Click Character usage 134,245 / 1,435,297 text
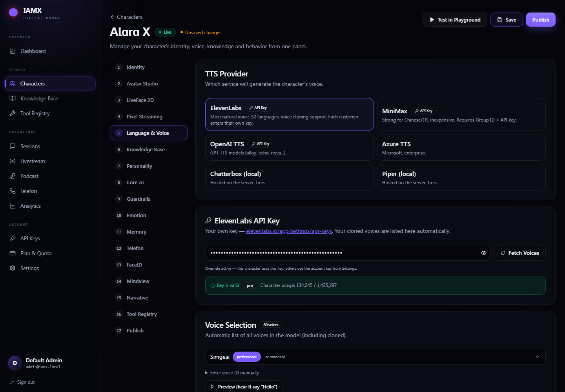565x392 pixels. [299, 285]
